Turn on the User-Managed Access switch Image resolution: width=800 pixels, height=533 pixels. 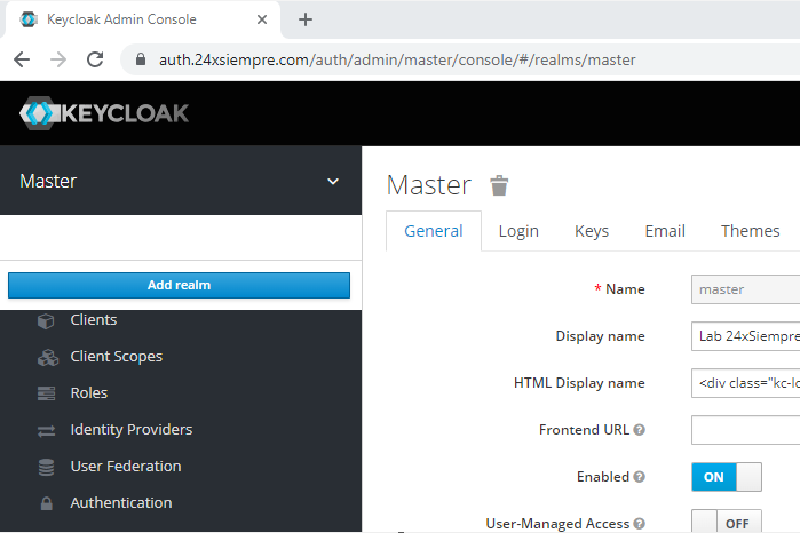[x=726, y=521]
